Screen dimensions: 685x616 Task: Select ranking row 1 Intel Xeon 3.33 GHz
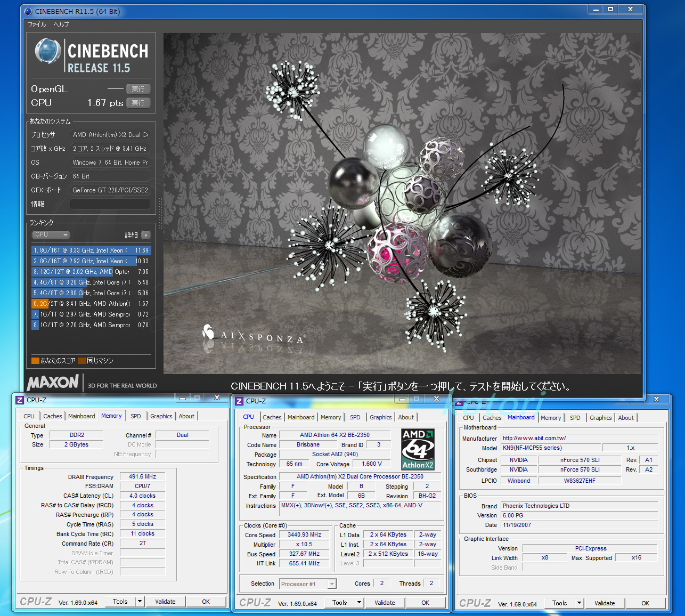pos(91,250)
